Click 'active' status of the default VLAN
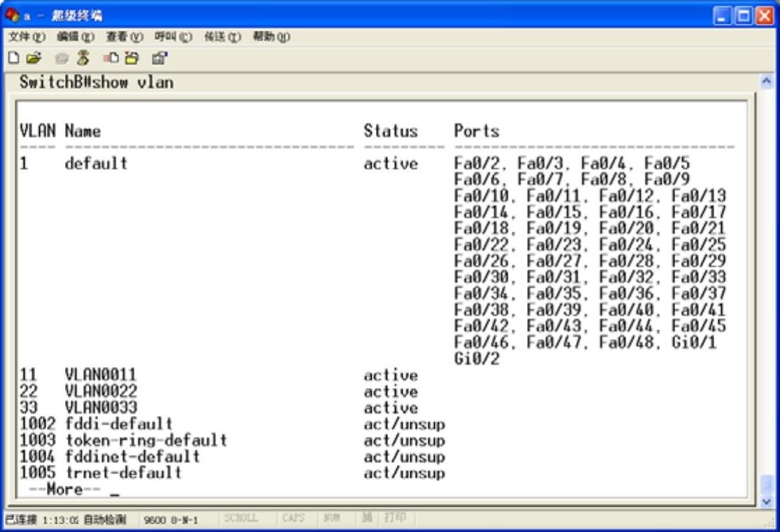 coord(391,164)
